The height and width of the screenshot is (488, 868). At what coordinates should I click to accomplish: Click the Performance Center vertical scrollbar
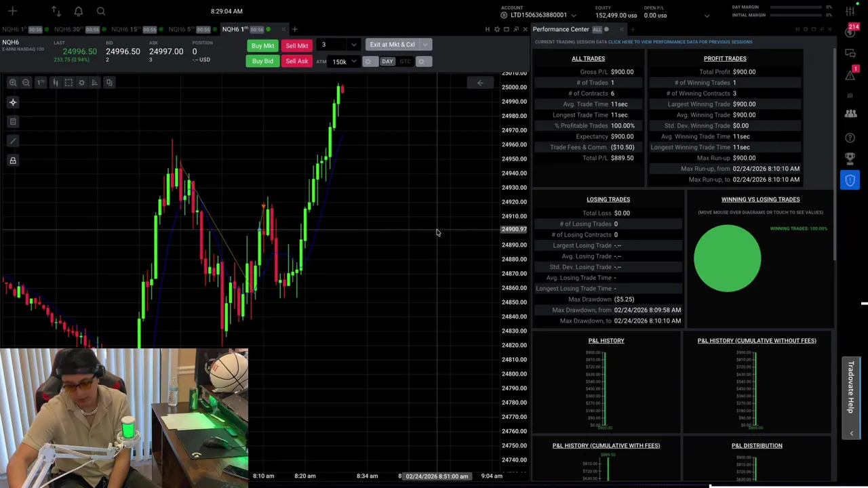pyautogui.click(x=835, y=156)
